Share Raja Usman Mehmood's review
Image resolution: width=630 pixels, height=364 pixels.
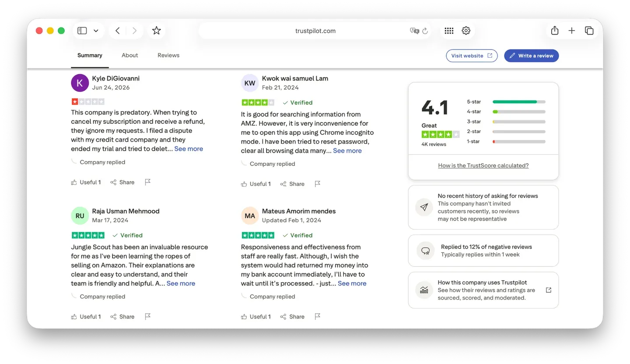[x=122, y=317]
